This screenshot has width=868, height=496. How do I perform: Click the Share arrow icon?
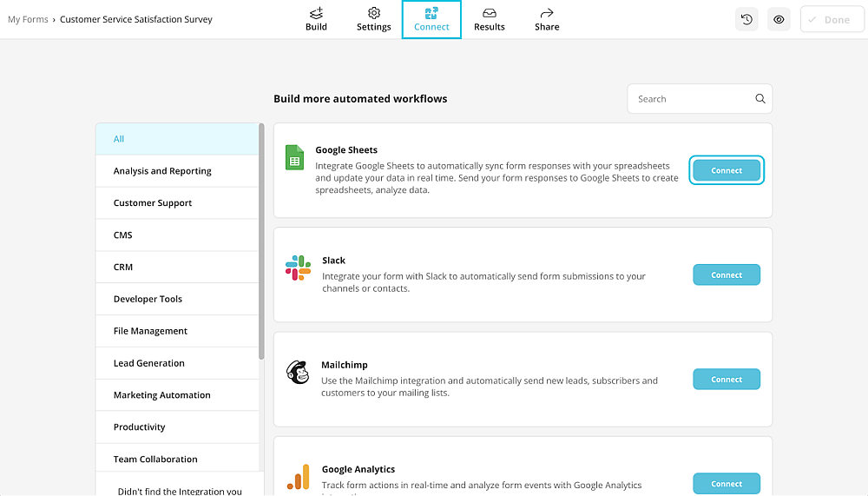(547, 13)
